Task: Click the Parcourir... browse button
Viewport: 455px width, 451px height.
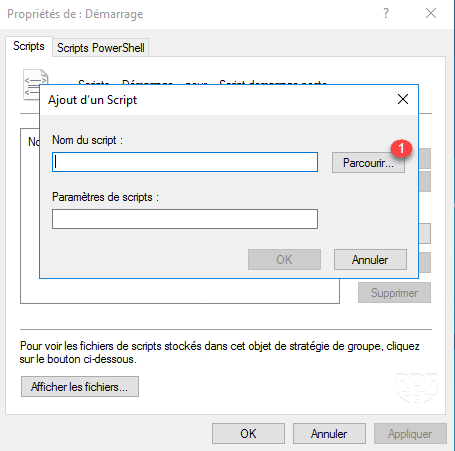Action: 368,163
